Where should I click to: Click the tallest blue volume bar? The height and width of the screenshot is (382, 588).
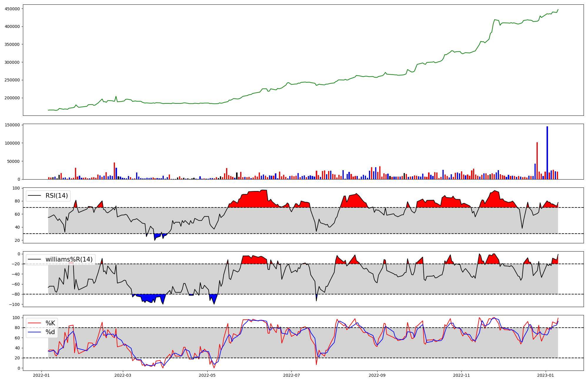click(x=547, y=153)
